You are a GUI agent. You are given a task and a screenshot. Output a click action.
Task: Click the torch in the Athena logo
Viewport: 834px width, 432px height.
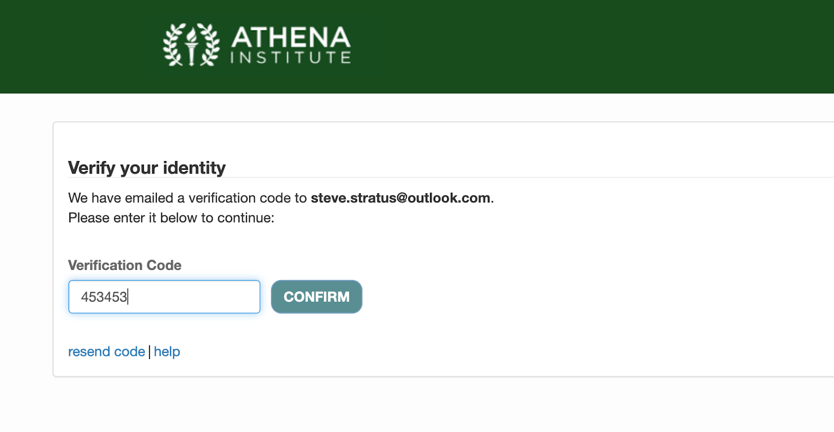click(191, 45)
